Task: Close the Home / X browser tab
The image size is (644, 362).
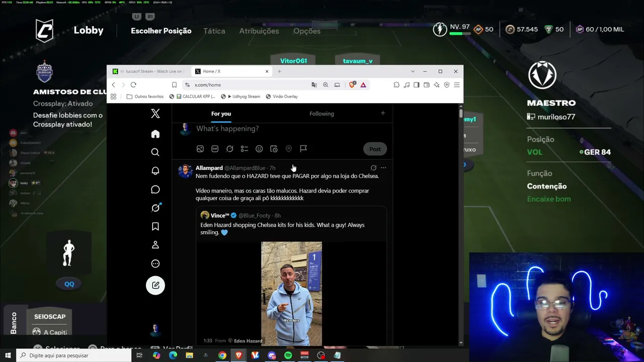Action: pos(267,71)
